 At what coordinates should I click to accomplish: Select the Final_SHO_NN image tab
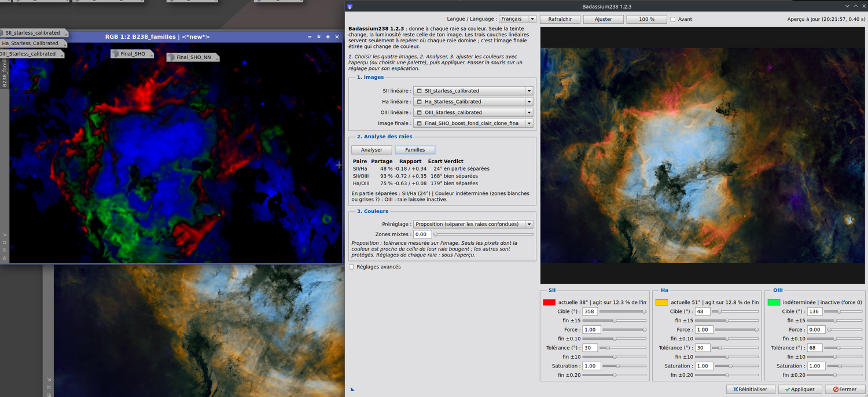pos(193,57)
